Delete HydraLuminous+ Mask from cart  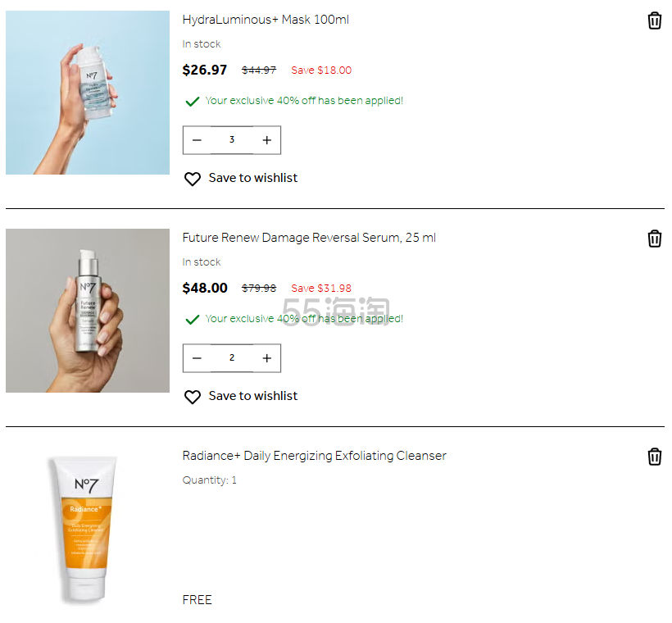coord(654,20)
